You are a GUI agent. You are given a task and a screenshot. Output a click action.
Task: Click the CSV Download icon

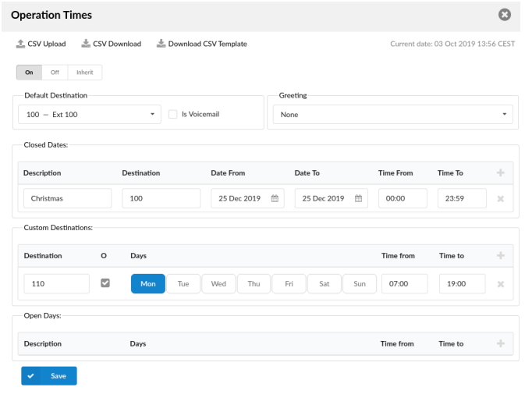point(85,44)
